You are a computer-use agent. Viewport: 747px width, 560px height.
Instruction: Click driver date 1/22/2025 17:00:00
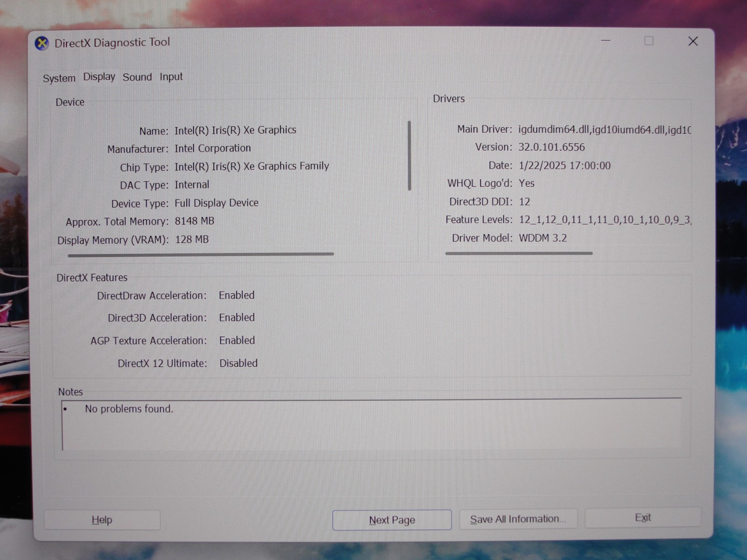564,166
